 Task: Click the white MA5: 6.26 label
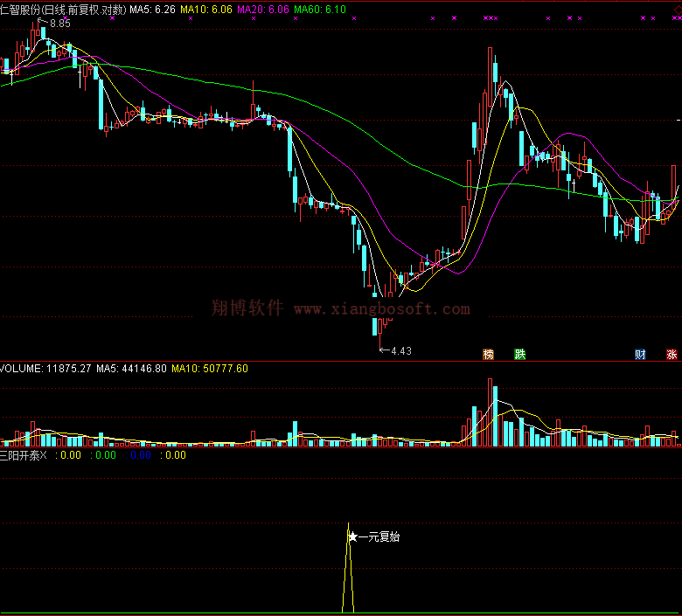click(152, 9)
